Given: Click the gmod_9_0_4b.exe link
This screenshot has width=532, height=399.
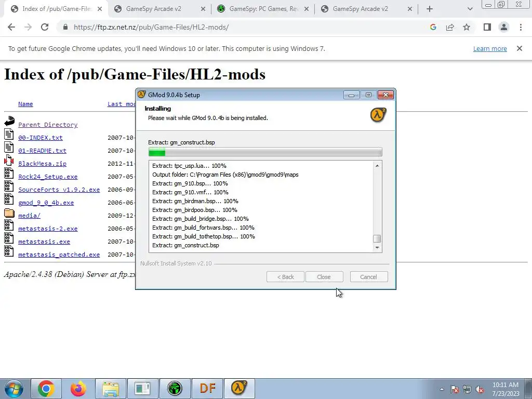Looking at the screenshot, I should tap(46, 203).
